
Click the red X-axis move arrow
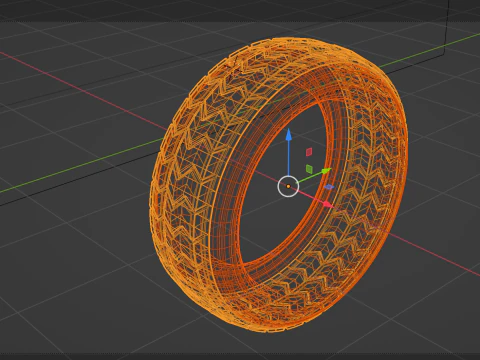click(x=328, y=204)
